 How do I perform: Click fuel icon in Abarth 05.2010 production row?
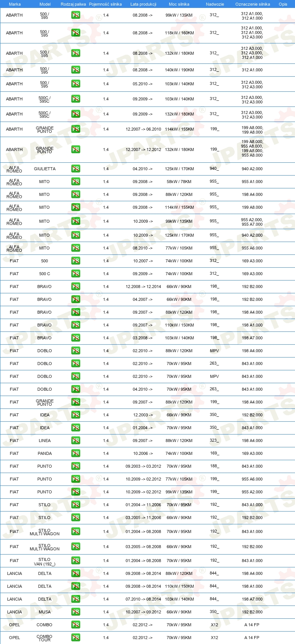pyautogui.click(x=75, y=84)
